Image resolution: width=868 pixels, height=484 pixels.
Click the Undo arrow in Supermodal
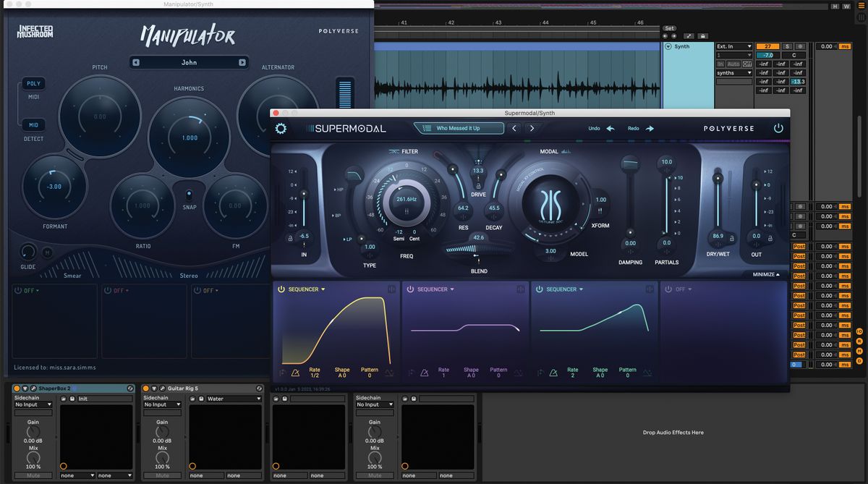(610, 127)
